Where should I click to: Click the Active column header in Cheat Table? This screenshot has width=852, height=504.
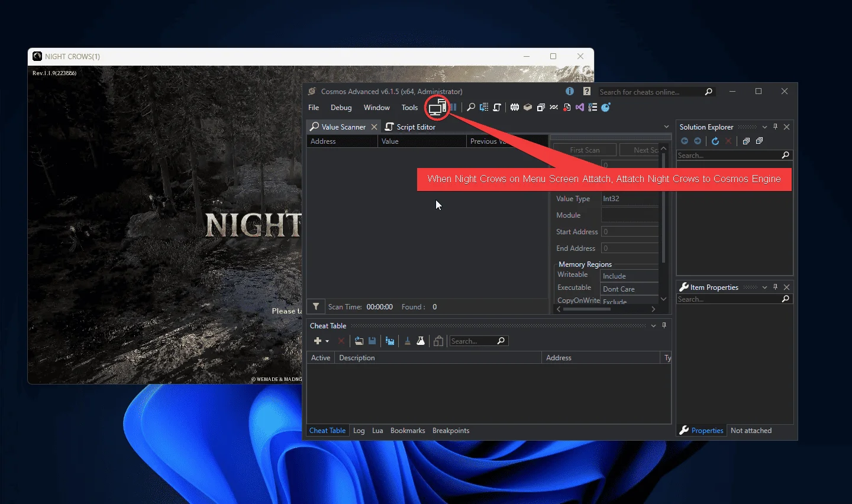click(321, 358)
